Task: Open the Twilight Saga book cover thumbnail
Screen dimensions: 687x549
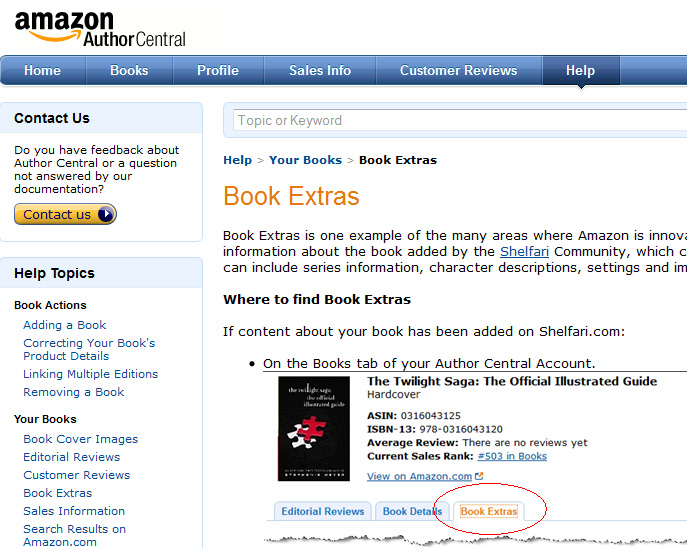Action: [314, 429]
